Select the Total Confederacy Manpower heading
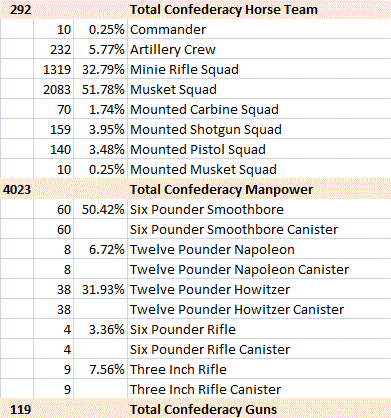 click(221, 189)
